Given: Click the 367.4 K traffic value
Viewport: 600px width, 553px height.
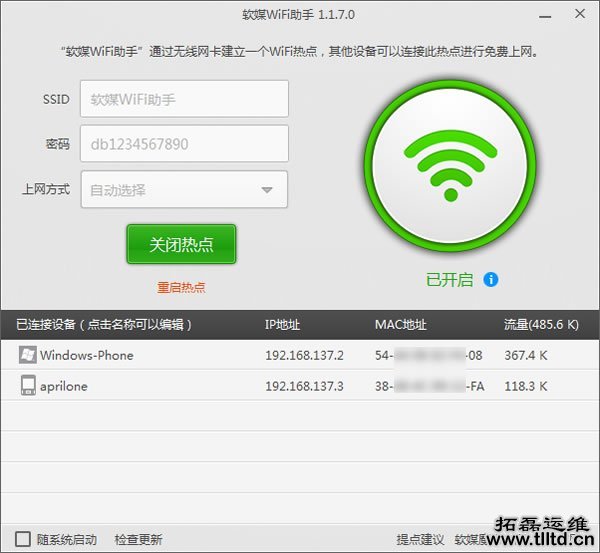Looking at the screenshot, I should (526, 356).
